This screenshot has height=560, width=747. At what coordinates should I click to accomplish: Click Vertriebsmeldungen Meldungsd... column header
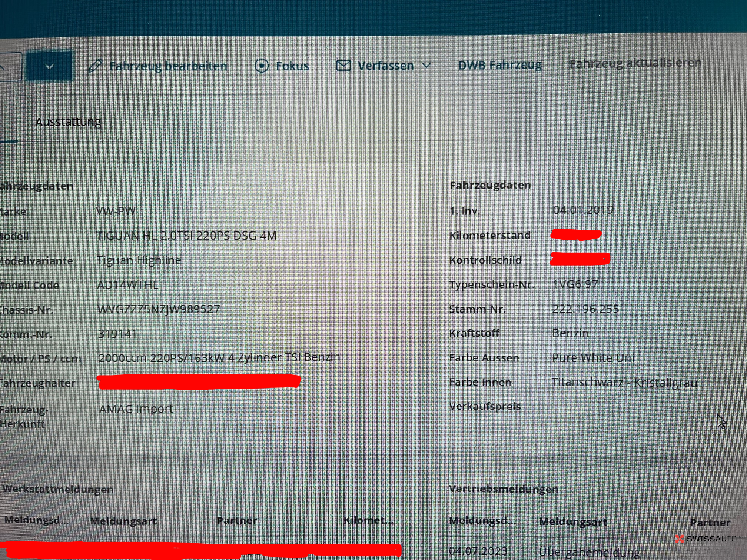coord(482,521)
